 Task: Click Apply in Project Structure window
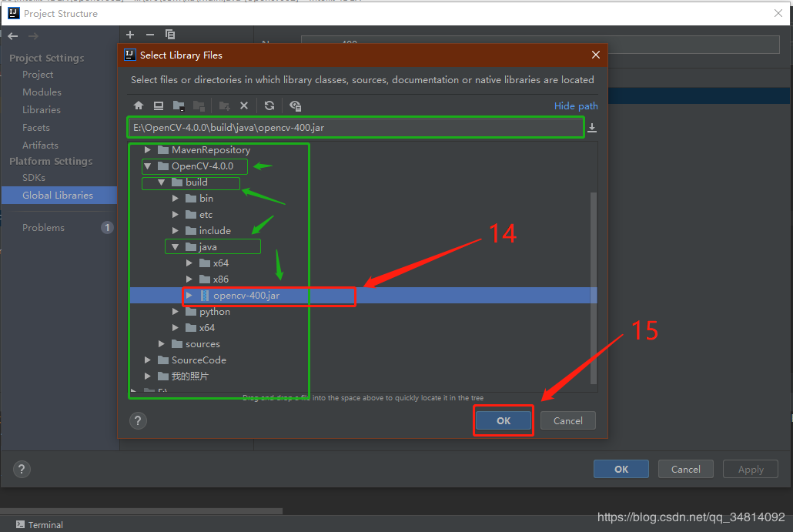coord(751,469)
